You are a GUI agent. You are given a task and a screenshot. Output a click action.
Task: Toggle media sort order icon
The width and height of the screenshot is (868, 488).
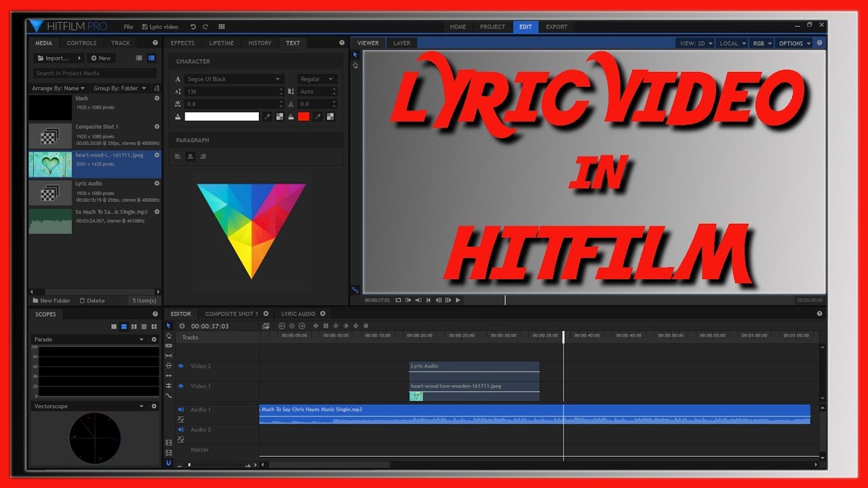pyautogui.click(x=157, y=88)
